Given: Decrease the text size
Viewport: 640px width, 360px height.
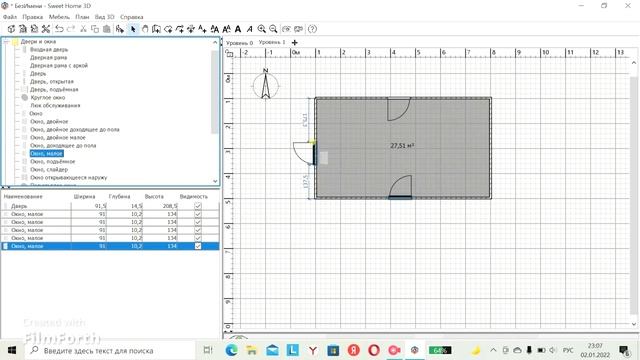Looking at the screenshot, I should [226, 29].
